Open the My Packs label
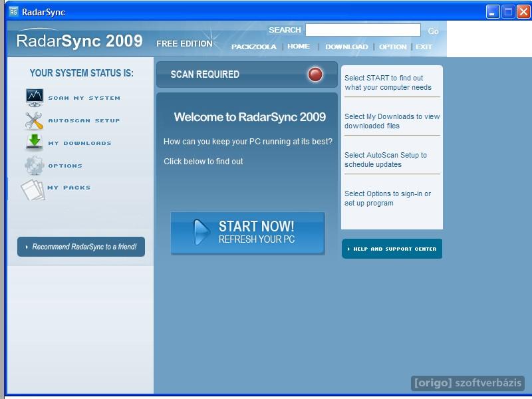Image resolution: width=532 pixels, height=399 pixels. pos(69,188)
